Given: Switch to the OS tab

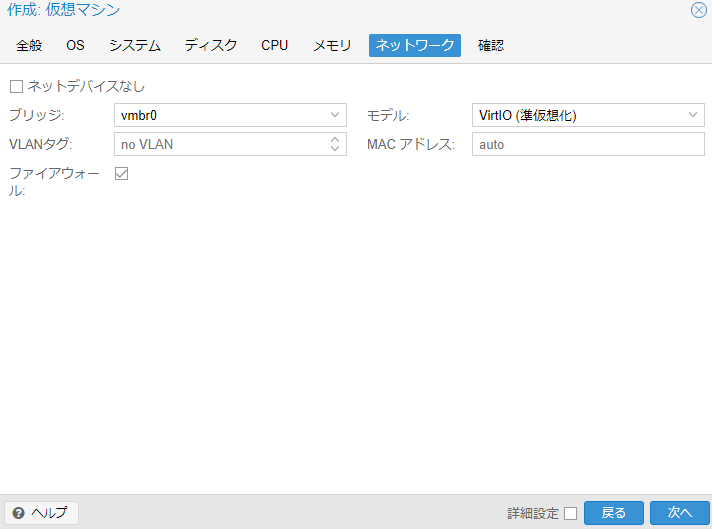Looking at the screenshot, I should tap(75, 45).
